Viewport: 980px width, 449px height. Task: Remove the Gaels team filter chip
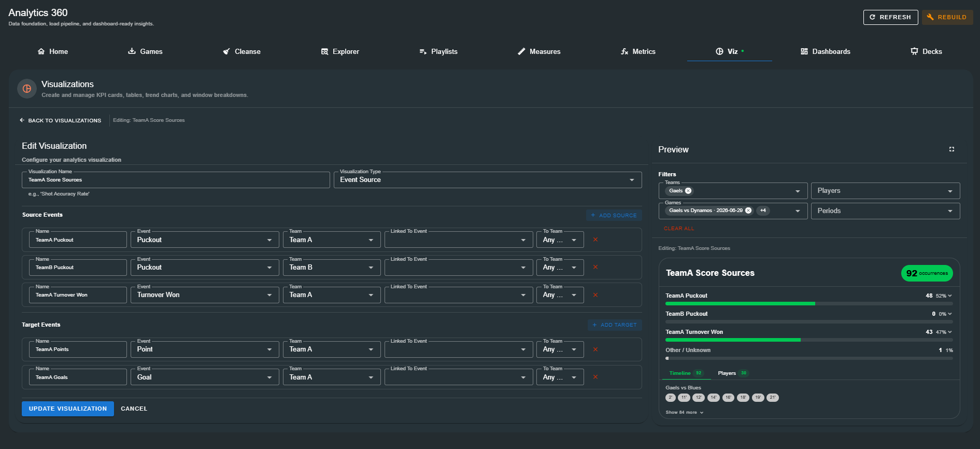[x=688, y=191]
